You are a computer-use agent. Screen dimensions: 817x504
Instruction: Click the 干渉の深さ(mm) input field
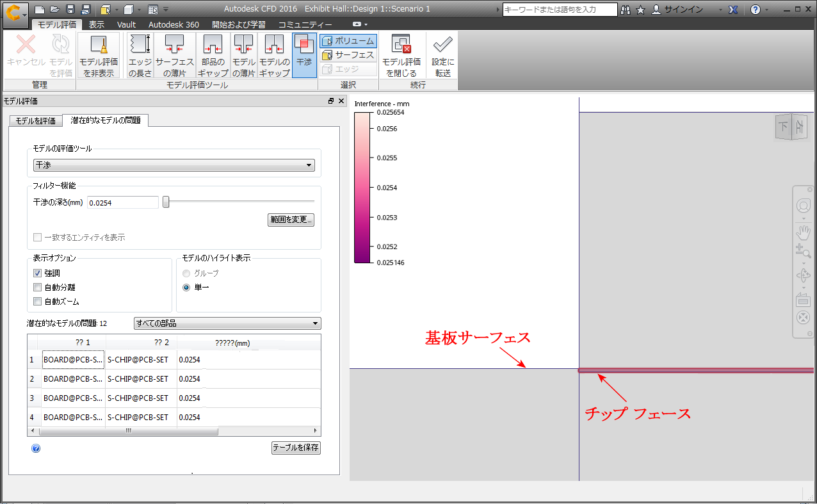[x=122, y=202]
